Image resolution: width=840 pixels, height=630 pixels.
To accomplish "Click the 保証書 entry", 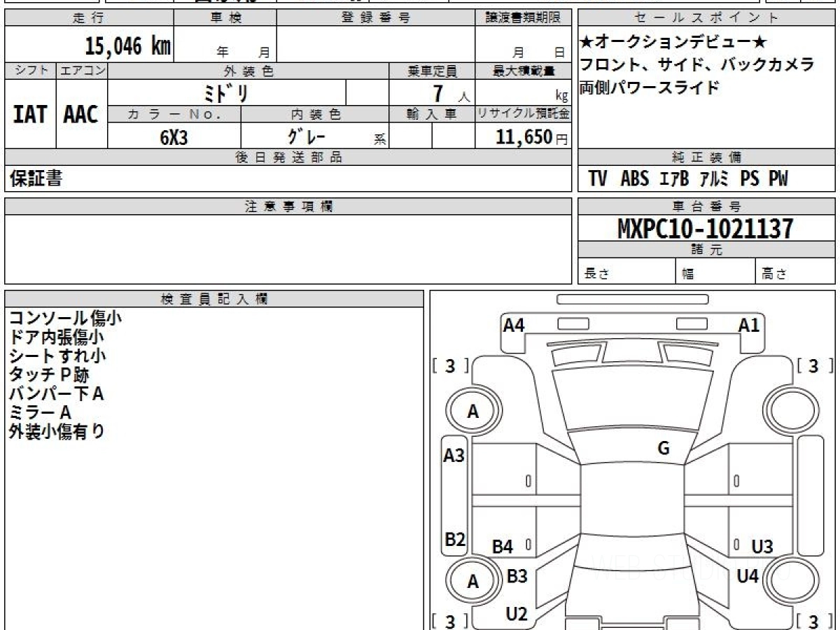I will 36,178.
